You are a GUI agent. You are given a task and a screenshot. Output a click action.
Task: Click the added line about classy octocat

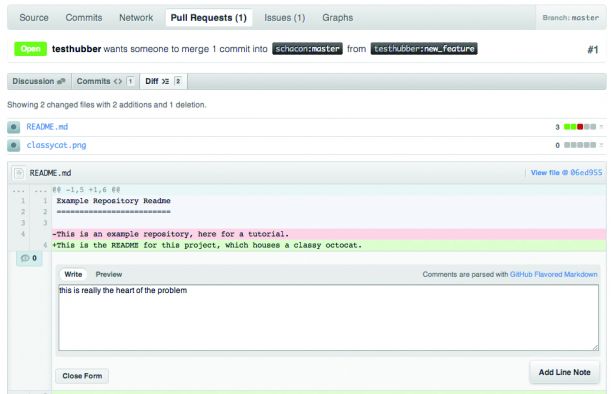point(329,245)
